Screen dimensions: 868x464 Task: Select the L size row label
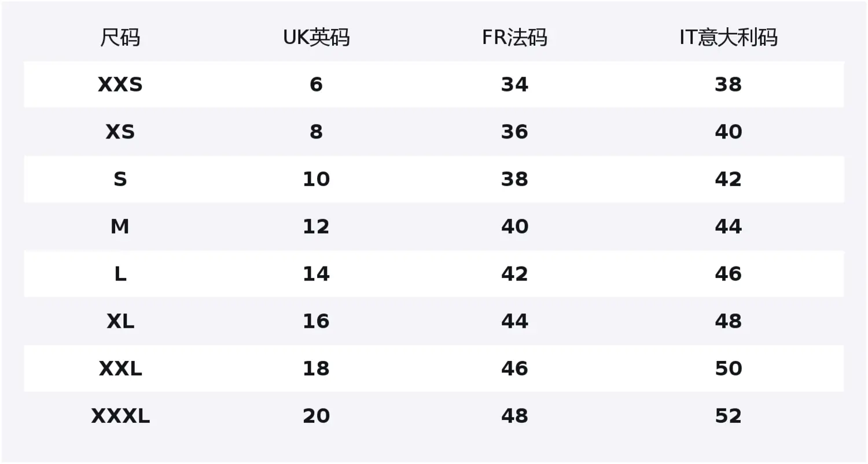point(120,274)
